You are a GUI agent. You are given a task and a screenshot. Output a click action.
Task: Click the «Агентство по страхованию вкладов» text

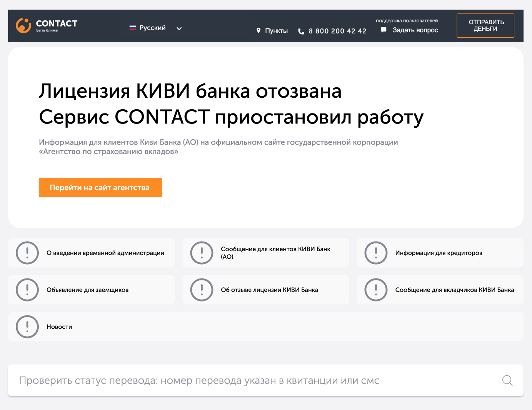click(x=108, y=152)
